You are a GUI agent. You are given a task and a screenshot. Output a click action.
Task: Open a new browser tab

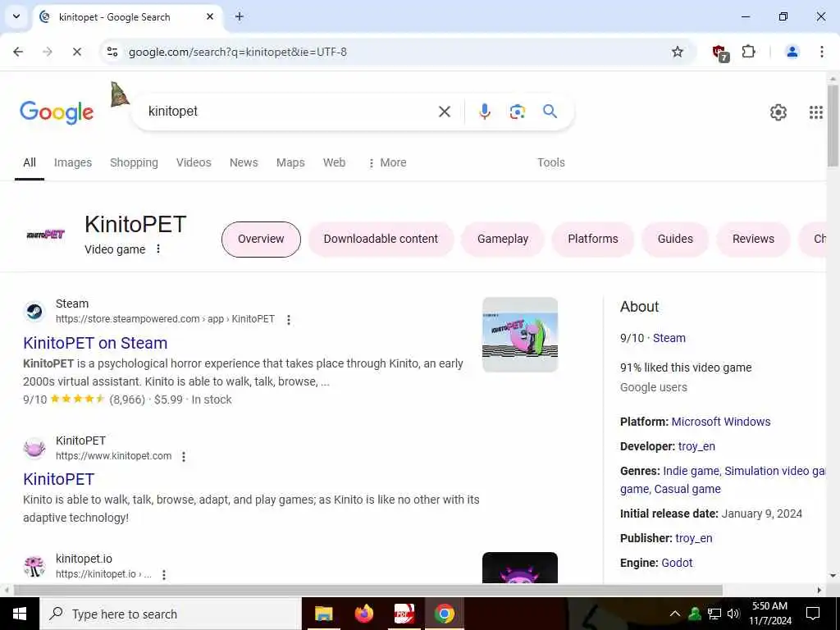click(240, 17)
